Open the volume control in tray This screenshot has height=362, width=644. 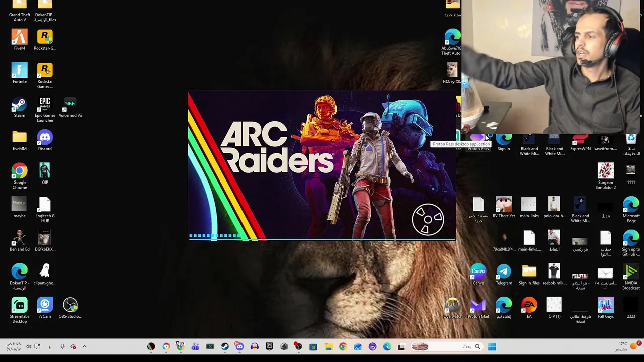29,346
